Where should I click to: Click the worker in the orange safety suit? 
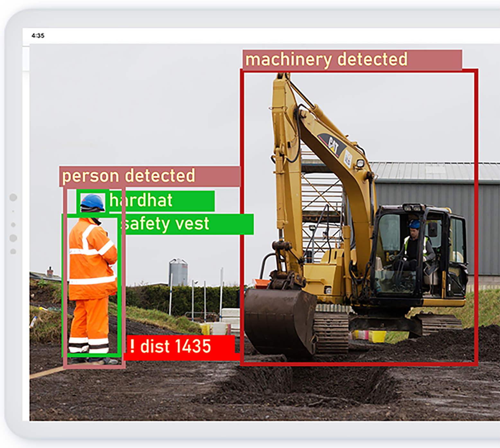91,283
